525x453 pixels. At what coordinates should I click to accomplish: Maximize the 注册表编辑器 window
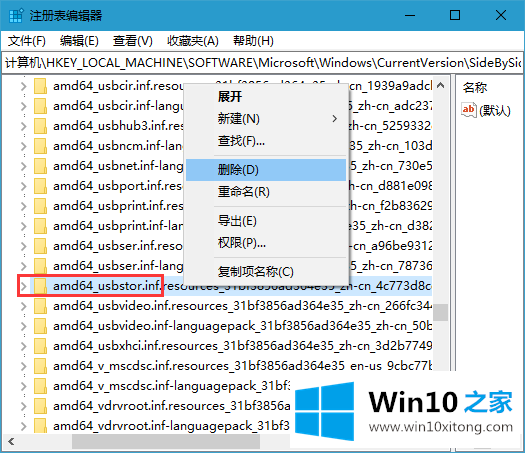(455, 15)
